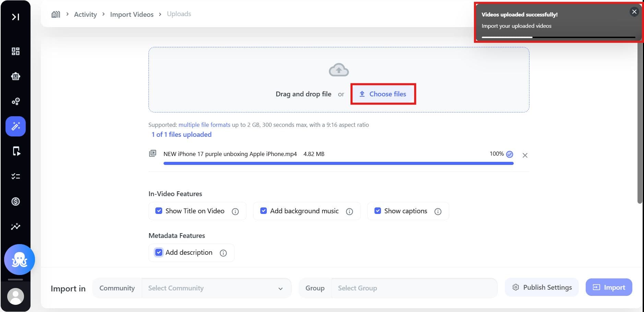
Task: Open the sparkline analytics icon in sidebar
Action: (15, 226)
